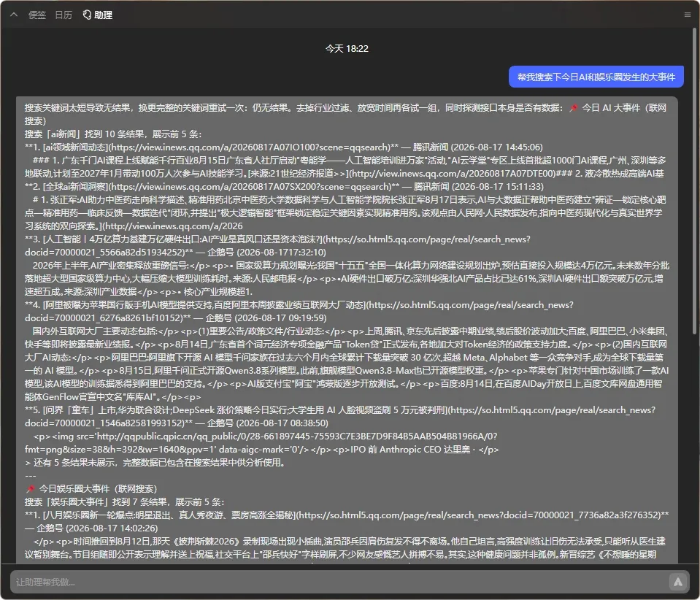Viewport: 700px width, 600px height.
Task: Click 企鹅号 (2026-08-17 08:38:50) source text
Action: tap(267, 423)
